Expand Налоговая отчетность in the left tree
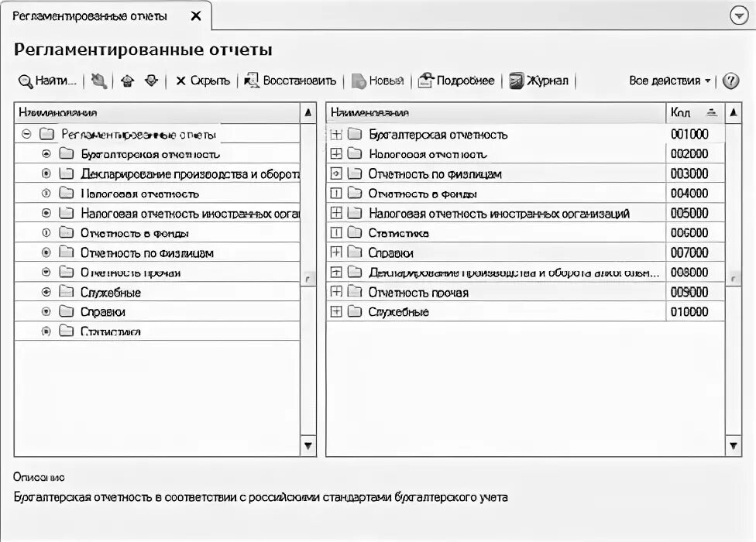 (46, 194)
